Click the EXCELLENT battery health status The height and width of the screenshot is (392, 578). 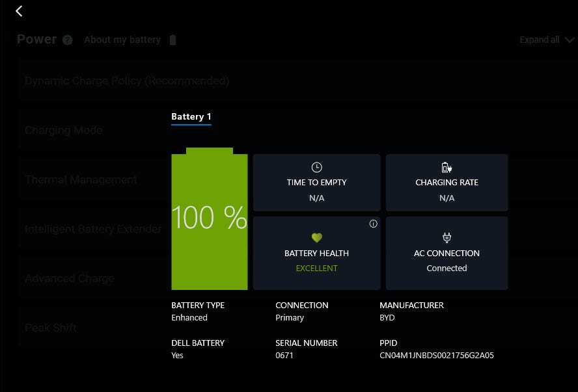pos(316,268)
